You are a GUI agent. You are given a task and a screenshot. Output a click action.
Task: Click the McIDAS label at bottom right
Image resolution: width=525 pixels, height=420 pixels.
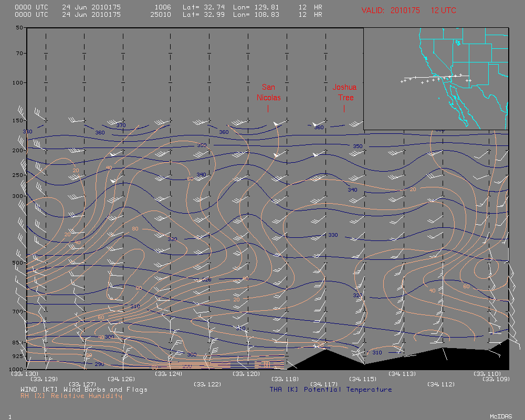[501, 416]
